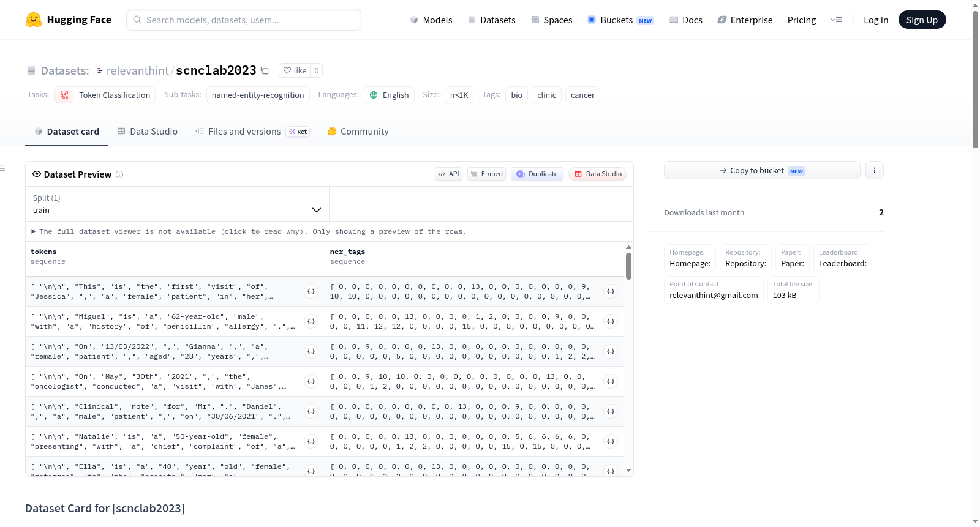Click the Token Classification task tag
Viewport: 980px width, 527px height.
point(105,95)
